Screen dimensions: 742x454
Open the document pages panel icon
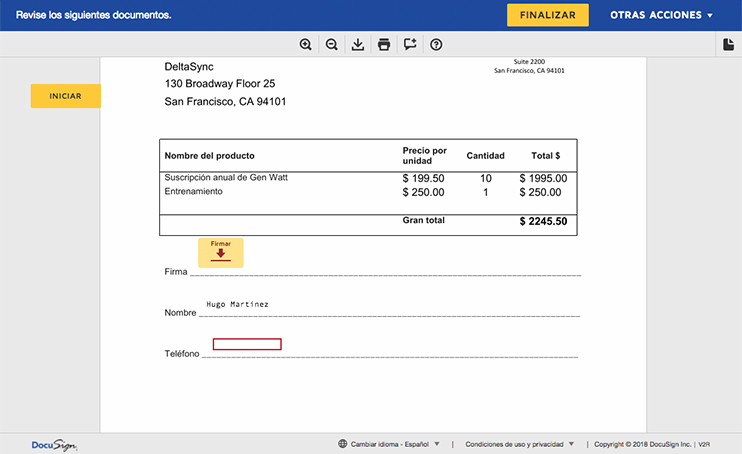pyautogui.click(x=728, y=45)
